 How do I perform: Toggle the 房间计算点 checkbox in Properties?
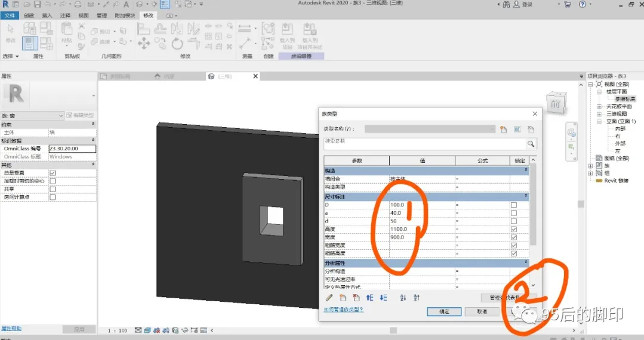click(53, 197)
